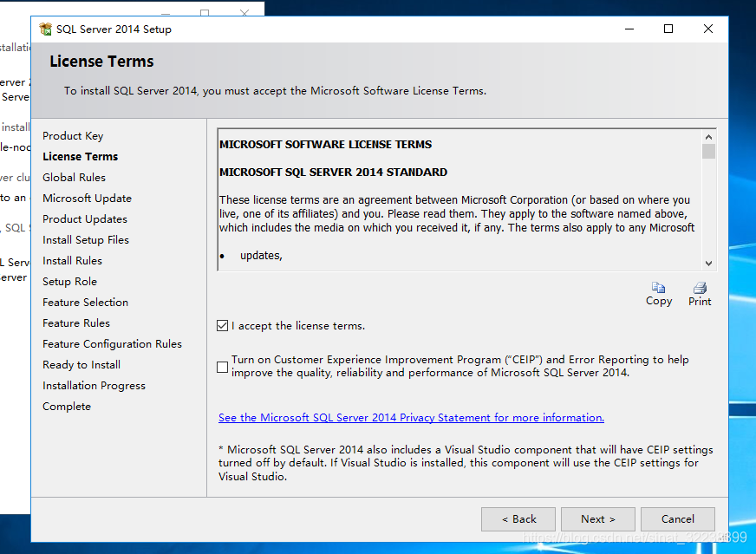Select the Install Setup Files step

[x=86, y=239]
